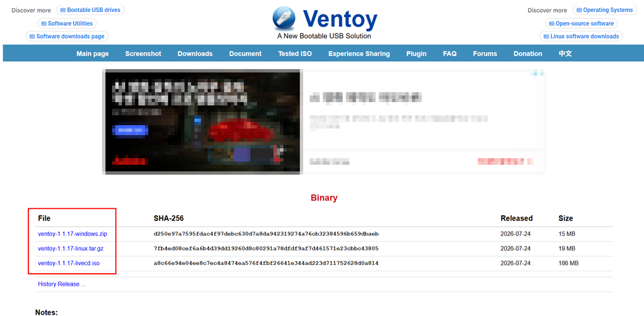
Task: Click the 19 MB size cell
Action: [x=567, y=248]
